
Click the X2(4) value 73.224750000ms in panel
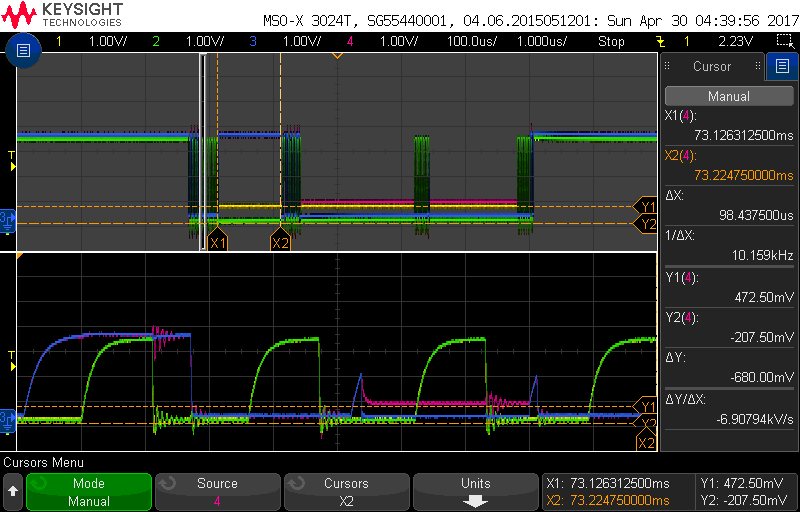tap(743, 175)
